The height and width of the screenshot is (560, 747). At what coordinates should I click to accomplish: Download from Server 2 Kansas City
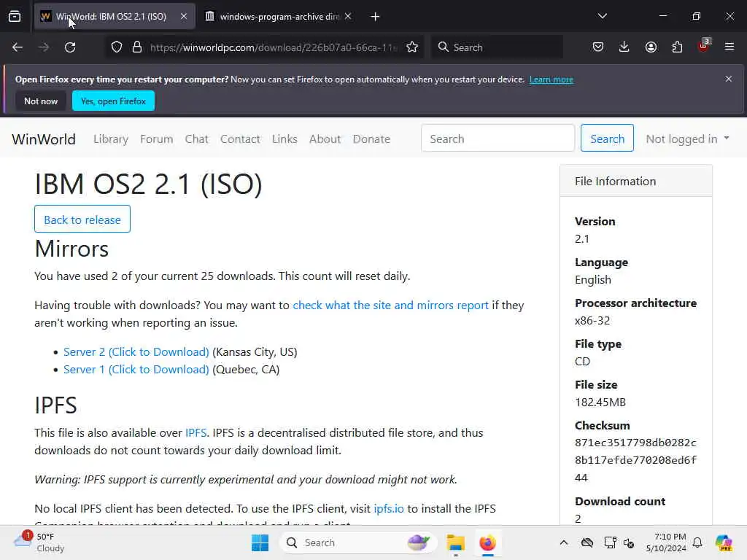[x=136, y=352]
